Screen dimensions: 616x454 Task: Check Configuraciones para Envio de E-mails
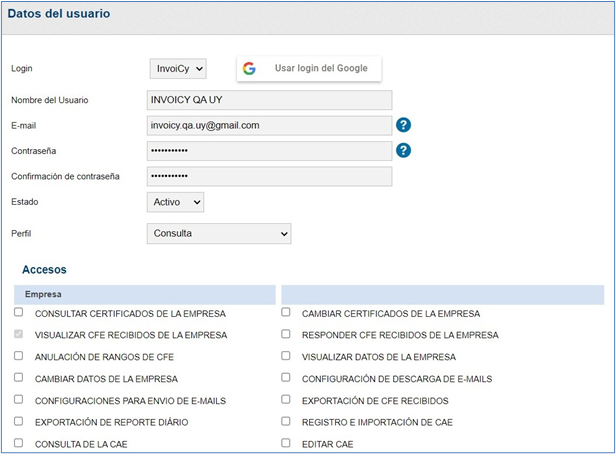[19, 400]
